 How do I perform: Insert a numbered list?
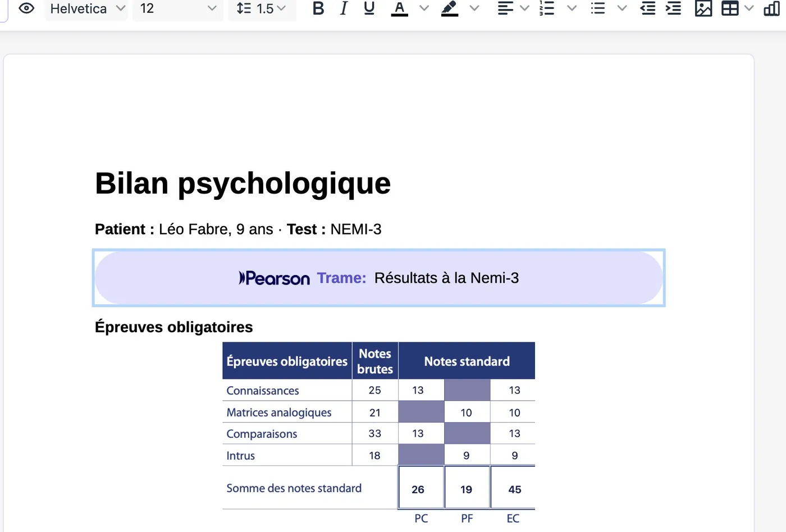[x=547, y=8]
